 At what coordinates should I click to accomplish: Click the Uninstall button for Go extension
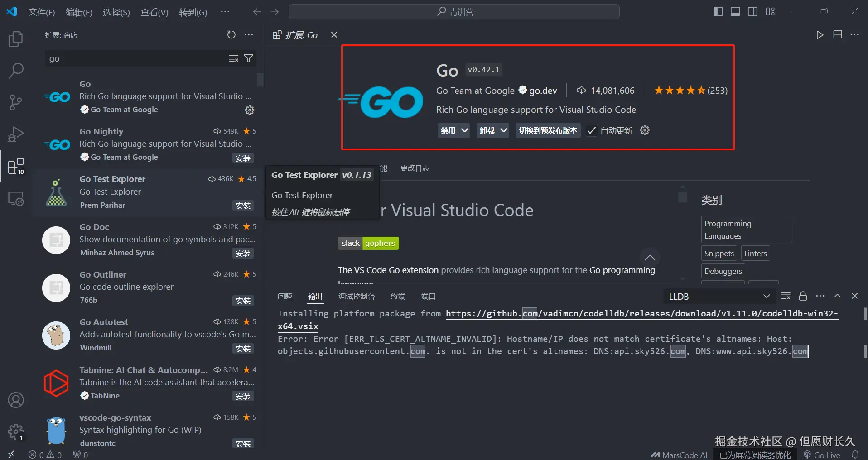pyautogui.click(x=487, y=130)
